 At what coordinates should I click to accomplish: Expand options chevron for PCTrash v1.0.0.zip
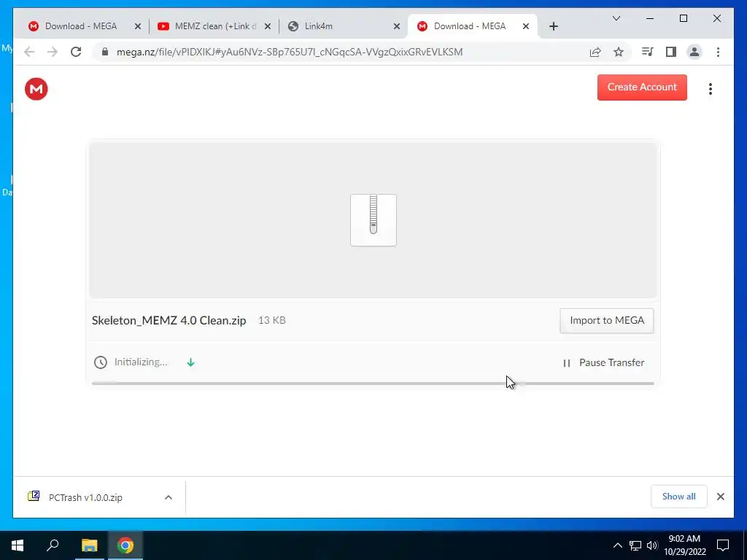[169, 497]
